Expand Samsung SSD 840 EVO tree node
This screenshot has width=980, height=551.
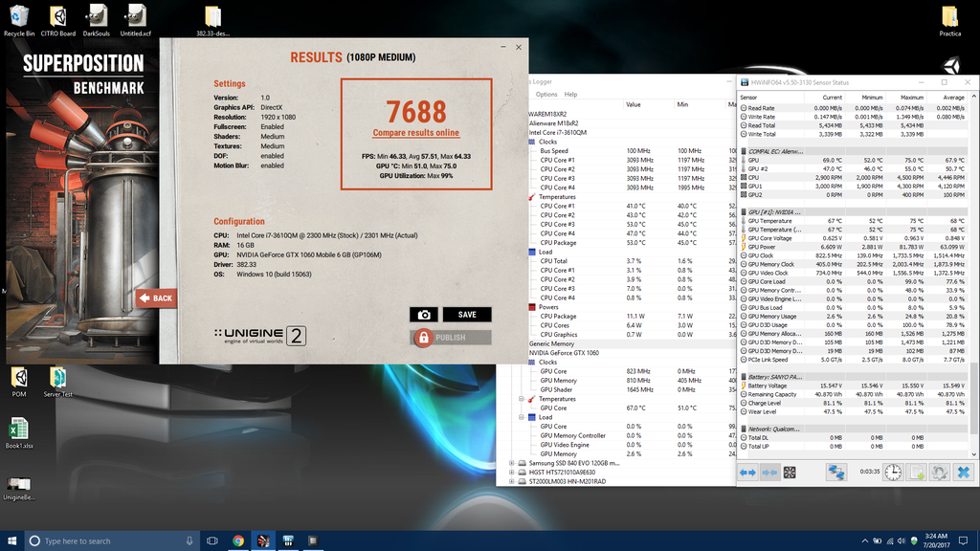coord(512,463)
